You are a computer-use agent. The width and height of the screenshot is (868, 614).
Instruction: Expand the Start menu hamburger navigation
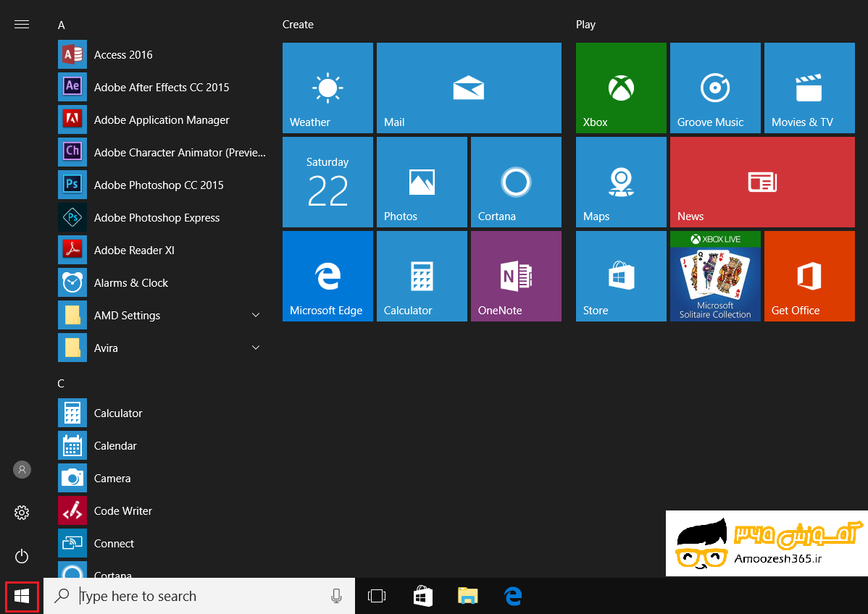pos(22,25)
